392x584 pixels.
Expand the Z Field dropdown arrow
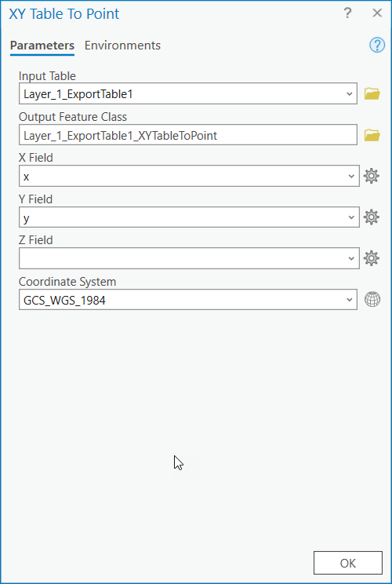[351, 258]
